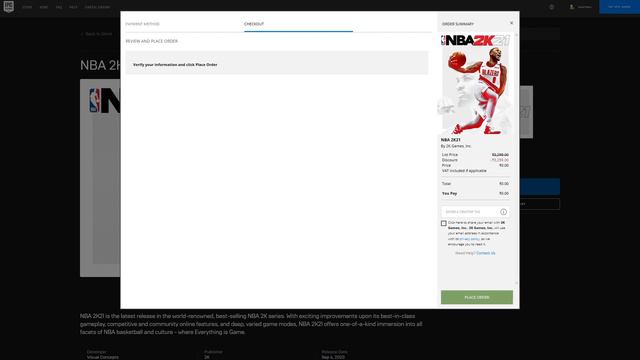Click the globe language icon in header
Viewport: 640px width, 360px height.
click(551, 7)
